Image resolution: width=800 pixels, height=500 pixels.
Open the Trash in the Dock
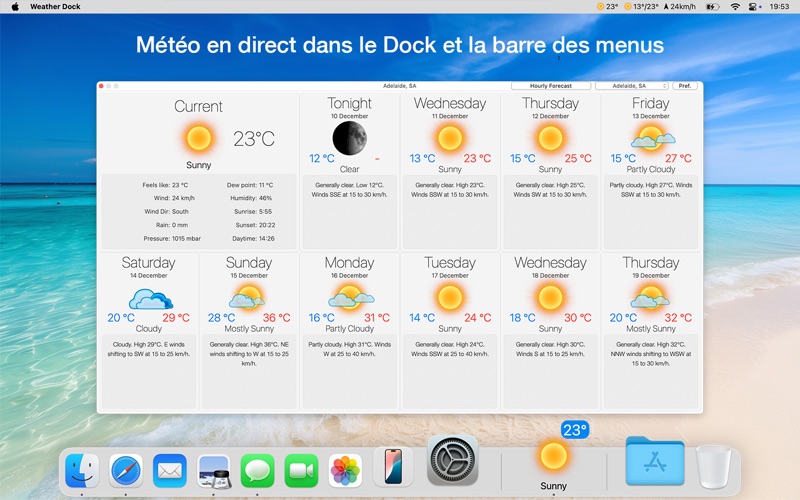(x=714, y=466)
